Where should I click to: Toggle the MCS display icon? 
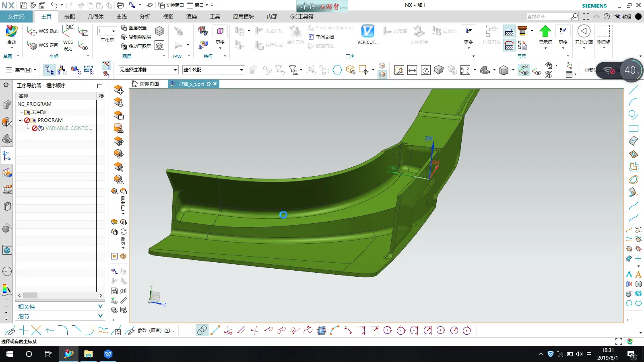click(524, 70)
